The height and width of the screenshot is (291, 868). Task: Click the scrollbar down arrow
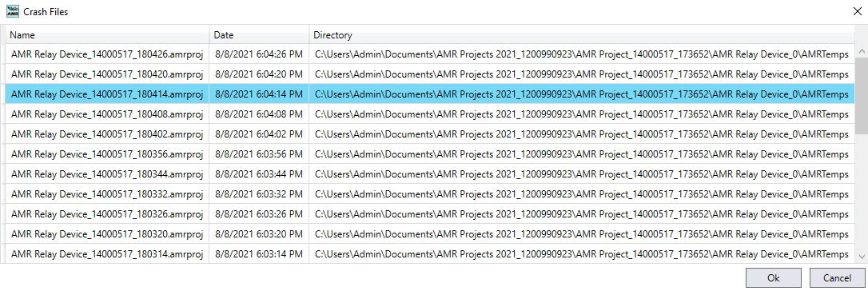[x=862, y=257]
